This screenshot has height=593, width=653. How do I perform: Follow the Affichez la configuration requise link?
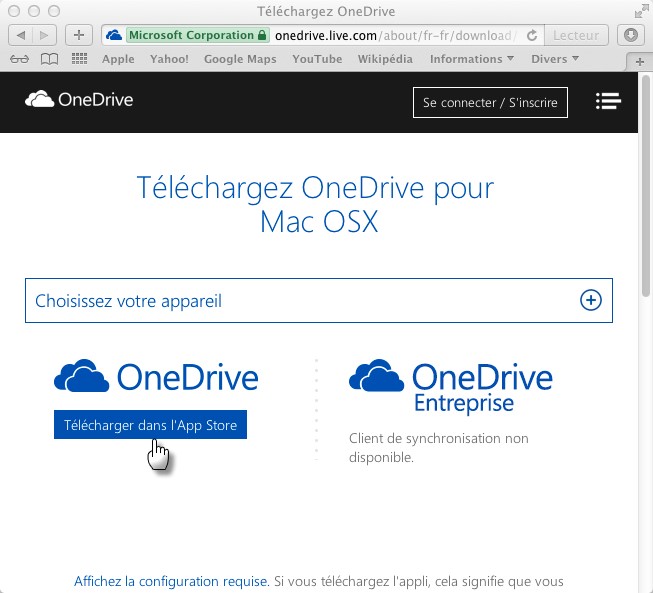click(x=171, y=581)
